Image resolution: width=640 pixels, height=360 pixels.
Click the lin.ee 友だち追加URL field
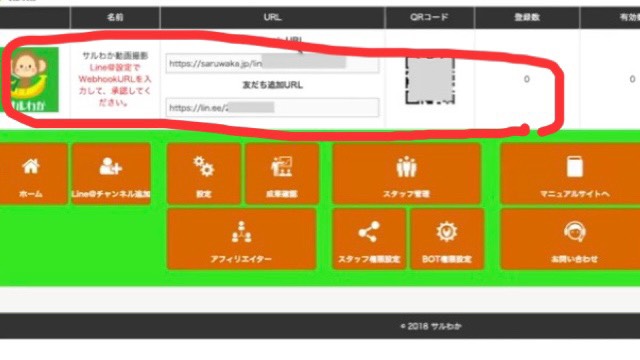[x=272, y=108]
